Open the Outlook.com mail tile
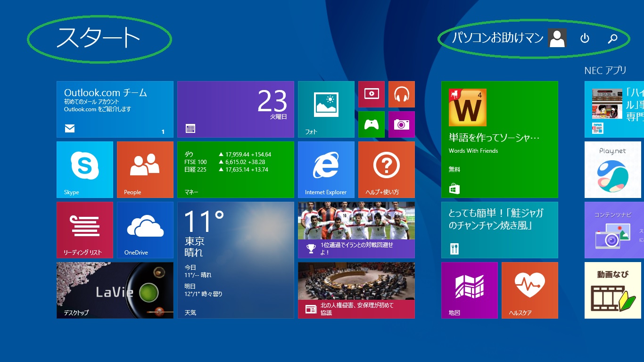Image resolution: width=644 pixels, height=362 pixels. pyautogui.click(x=115, y=109)
